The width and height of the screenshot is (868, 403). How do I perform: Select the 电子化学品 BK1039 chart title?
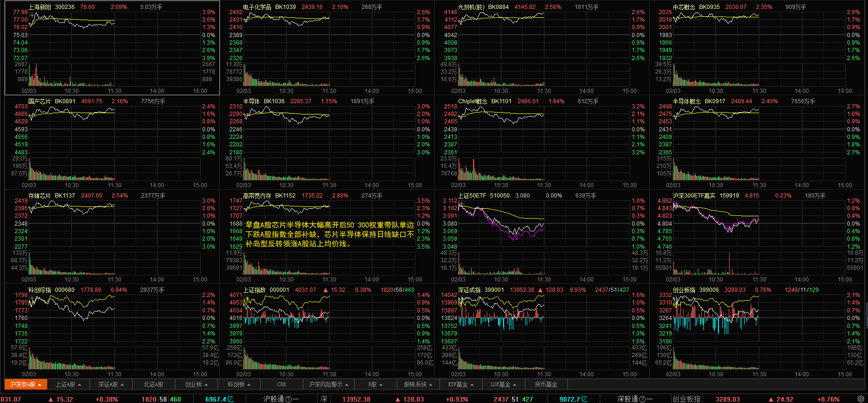pos(269,7)
